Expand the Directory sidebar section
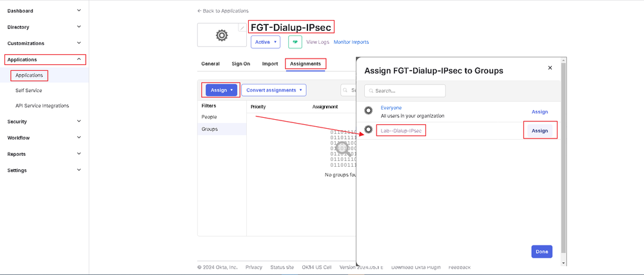 (79, 27)
